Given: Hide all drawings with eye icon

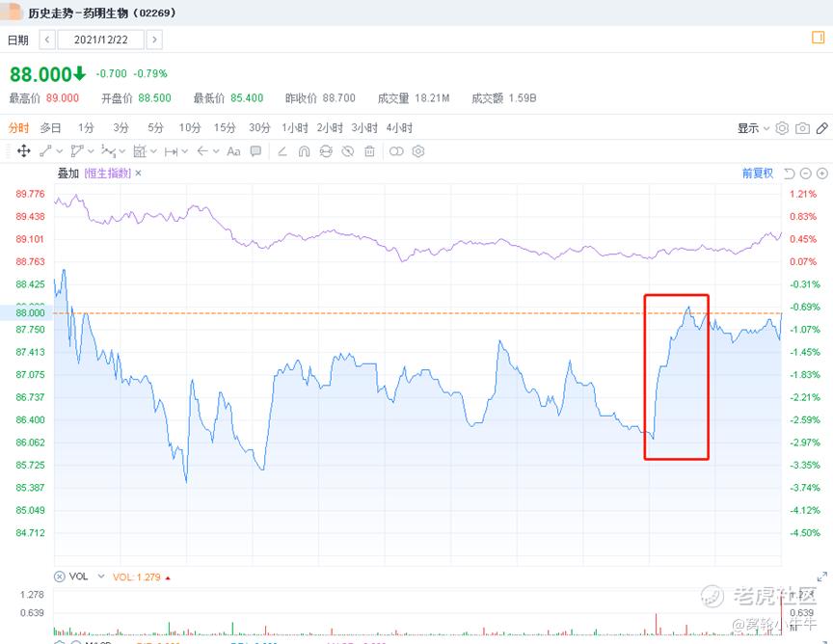Looking at the screenshot, I should pos(348,151).
